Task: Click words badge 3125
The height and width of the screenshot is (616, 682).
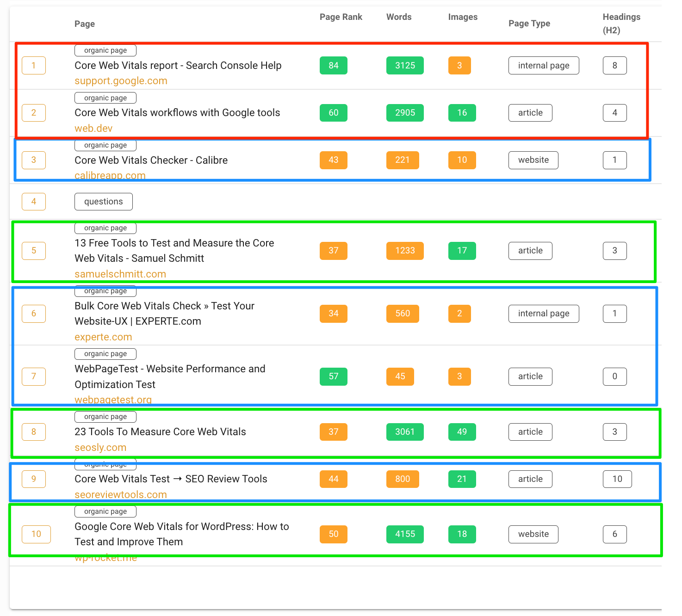Action: click(x=405, y=66)
